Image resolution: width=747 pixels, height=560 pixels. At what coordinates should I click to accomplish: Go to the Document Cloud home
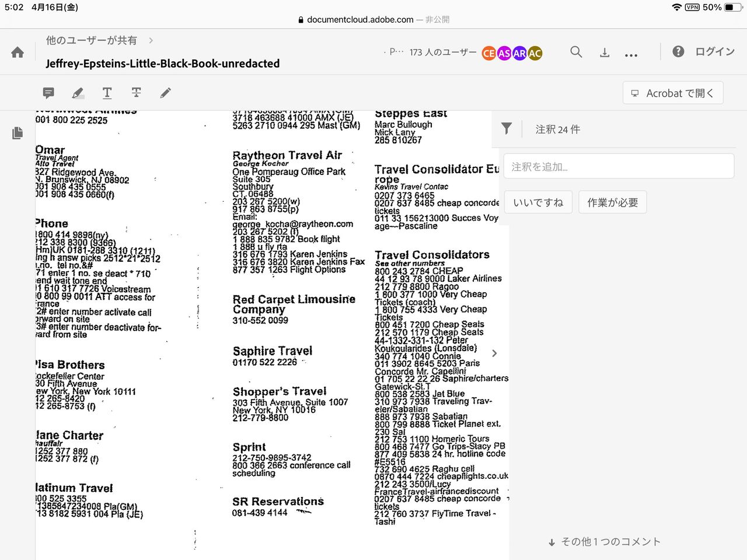tap(18, 52)
